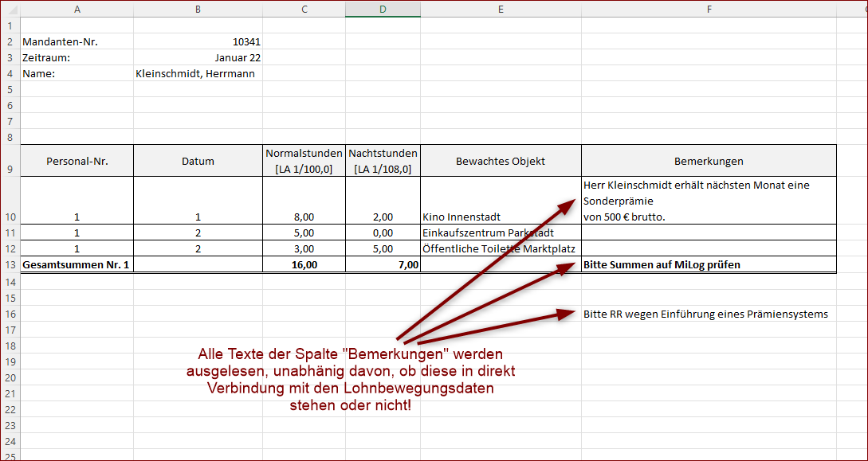868x461 pixels.
Task: Select row header 16
Action: click(10, 314)
